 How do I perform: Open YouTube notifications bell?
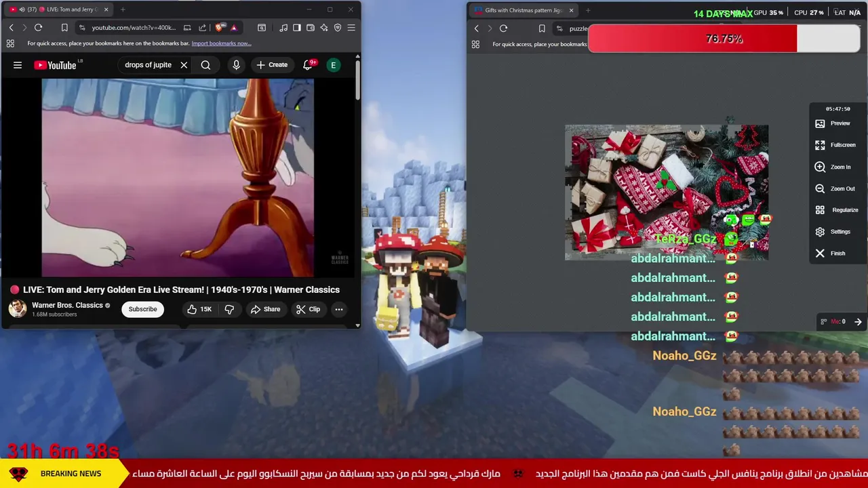(307, 64)
